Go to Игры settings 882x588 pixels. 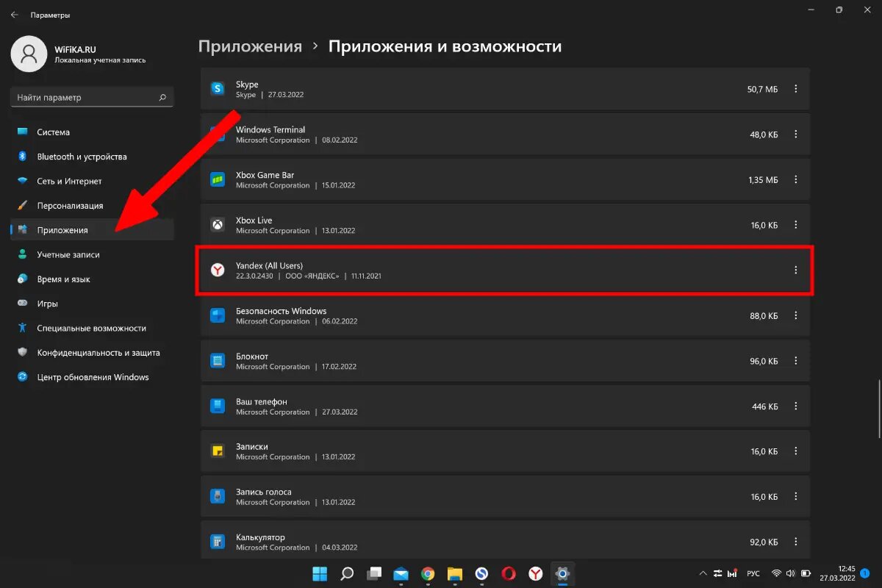pyautogui.click(x=92, y=304)
